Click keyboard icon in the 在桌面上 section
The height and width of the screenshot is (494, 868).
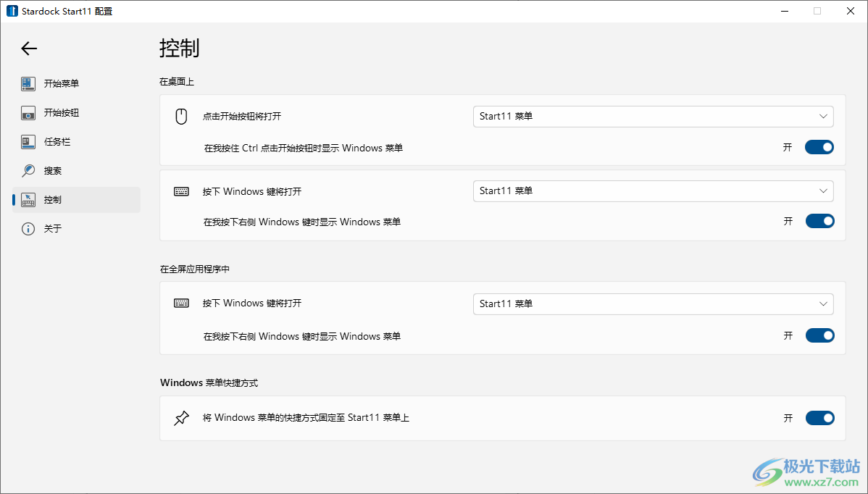[x=181, y=191]
